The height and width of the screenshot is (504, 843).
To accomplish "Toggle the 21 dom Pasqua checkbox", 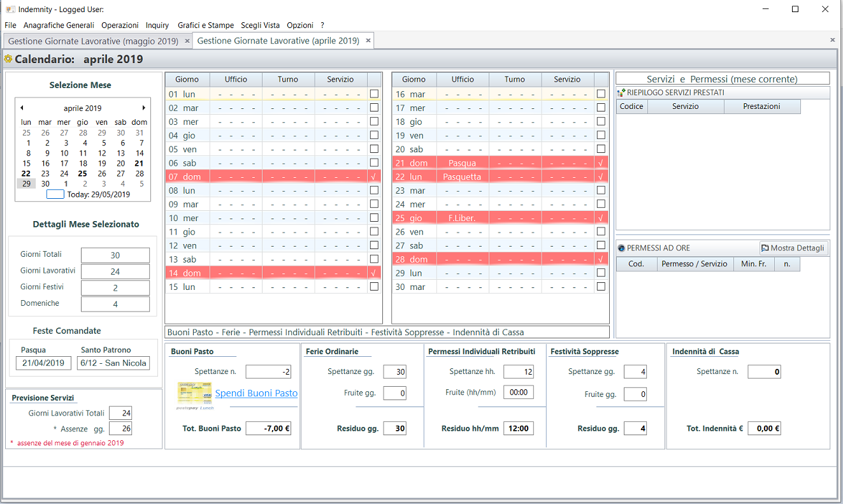I will tap(601, 163).
